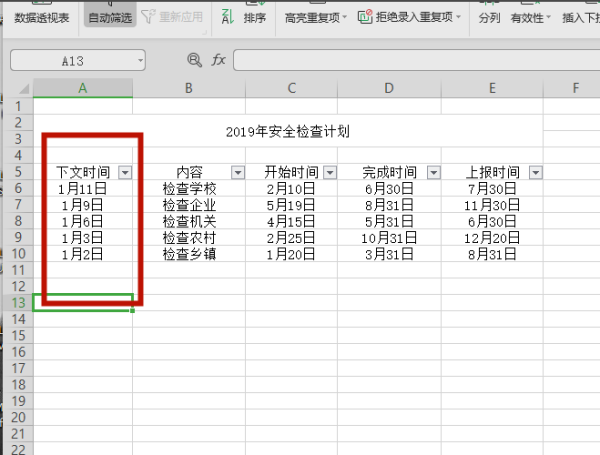The height and width of the screenshot is (455, 600).
Task: Open the 下文时间 filter dropdown arrow
Action: (x=125, y=173)
